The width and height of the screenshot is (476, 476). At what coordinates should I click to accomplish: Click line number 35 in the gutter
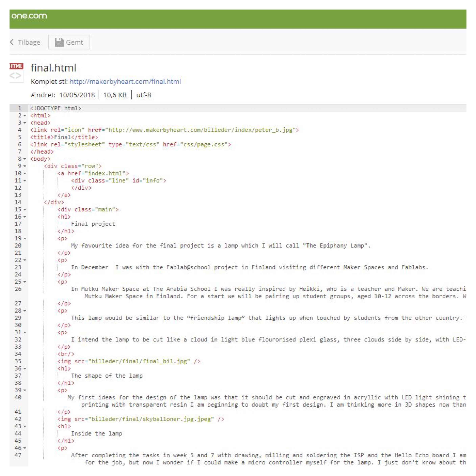tap(18, 361)
